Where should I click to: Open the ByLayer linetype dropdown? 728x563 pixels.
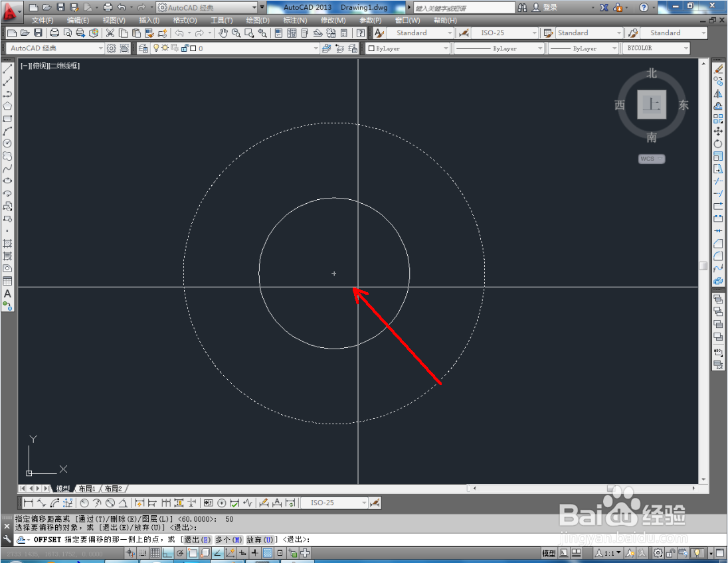coord(499,48)
